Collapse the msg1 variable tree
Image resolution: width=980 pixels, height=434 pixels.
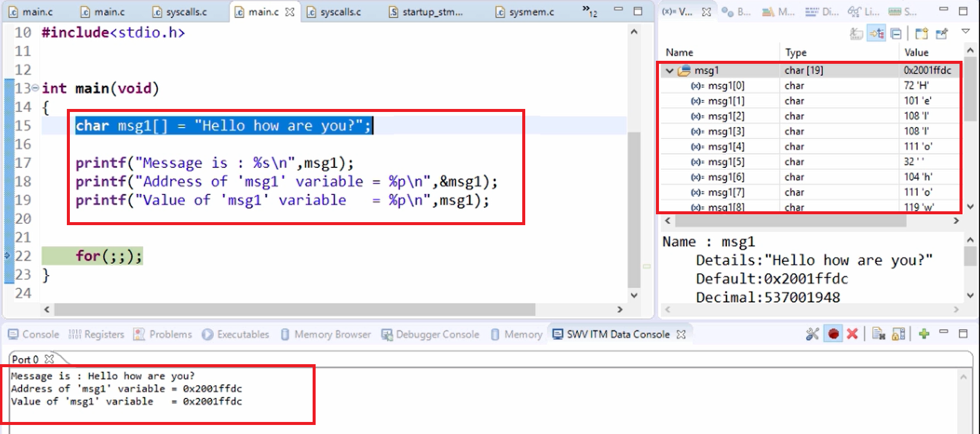[669, 70]
